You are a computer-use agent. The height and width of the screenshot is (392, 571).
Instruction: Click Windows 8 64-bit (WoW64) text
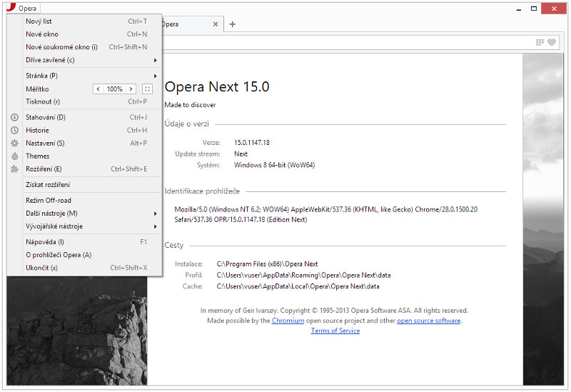[275, 165]
